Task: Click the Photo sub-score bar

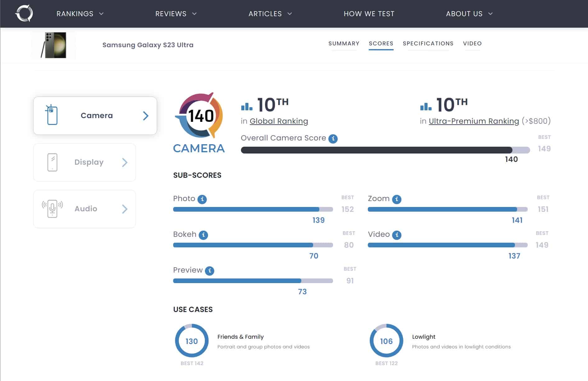Action: point(253,209)
